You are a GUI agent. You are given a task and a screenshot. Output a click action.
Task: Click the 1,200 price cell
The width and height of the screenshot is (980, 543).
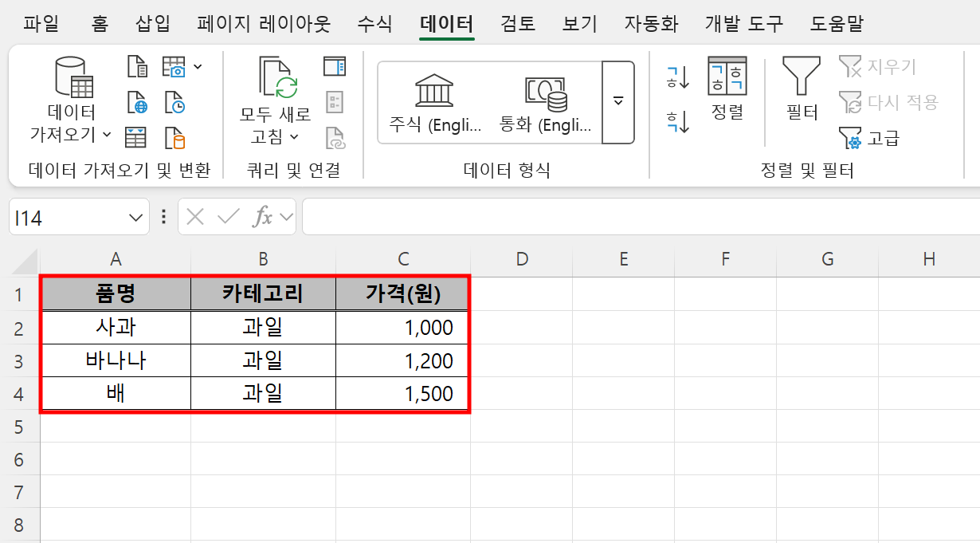pyautogui.click(x=402, y=360)
